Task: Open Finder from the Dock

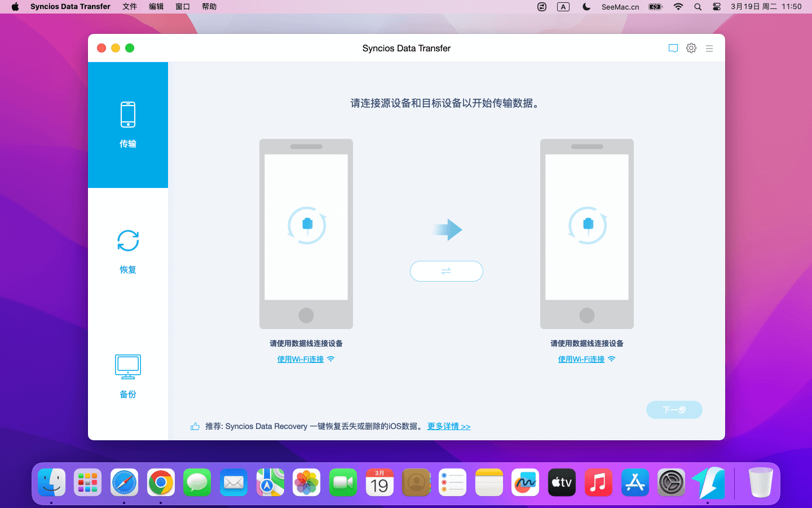Action: 52,483
